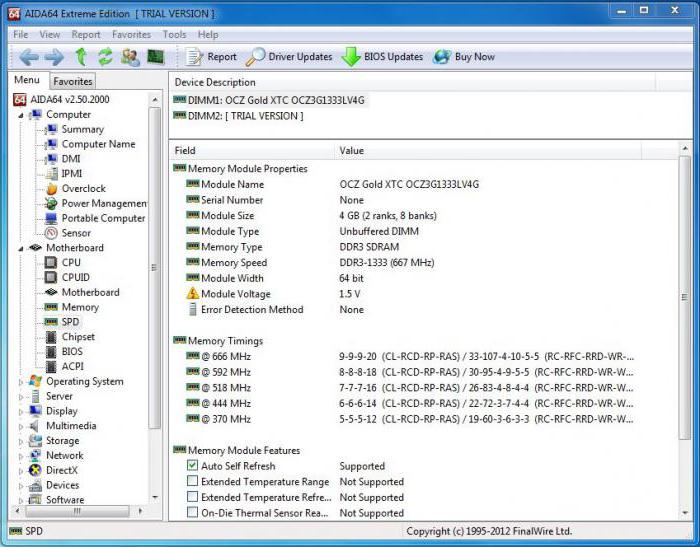Image resolution: width=700 pixels, height=547 pixels.
Task: Open the user management toolbar icon
Action: [130, 57]
